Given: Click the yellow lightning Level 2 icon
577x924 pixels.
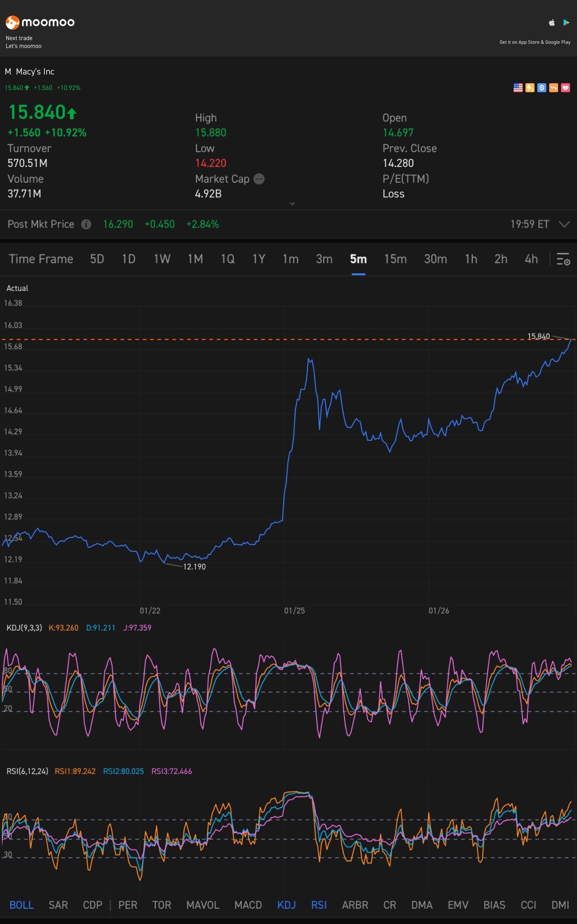Looking at the screenshot, I should 530,88.
